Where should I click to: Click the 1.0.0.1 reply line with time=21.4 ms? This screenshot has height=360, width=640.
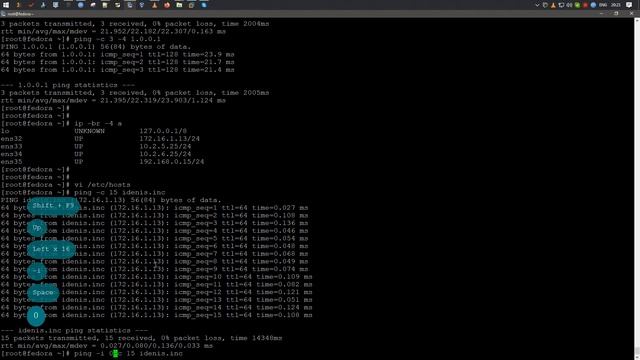(x=118, y=70)
